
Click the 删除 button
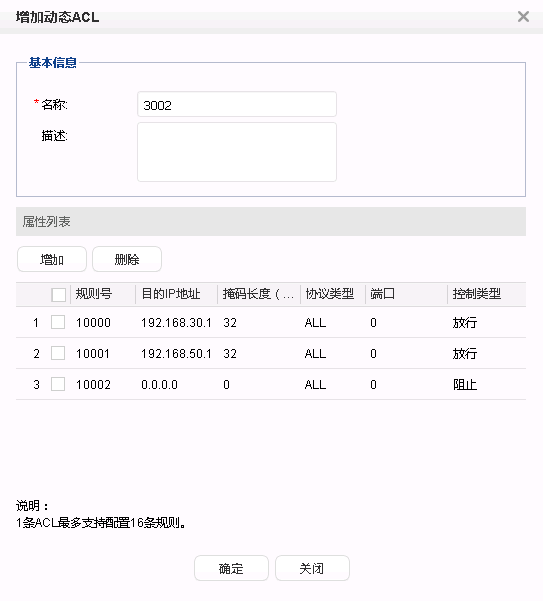coord(127,259)
